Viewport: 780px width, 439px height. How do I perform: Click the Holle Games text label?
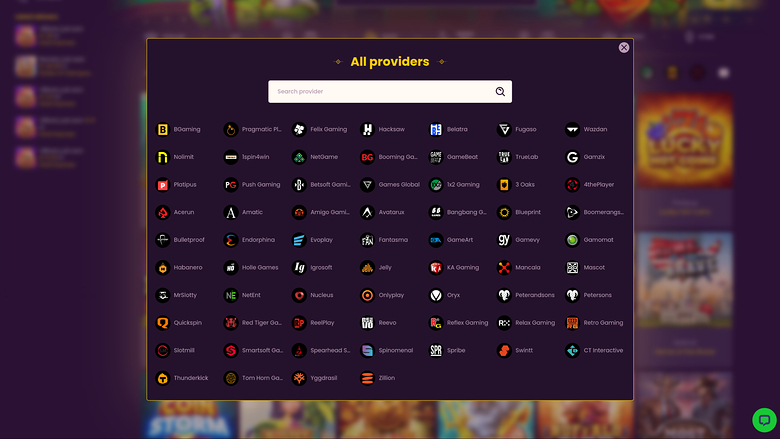260,267
